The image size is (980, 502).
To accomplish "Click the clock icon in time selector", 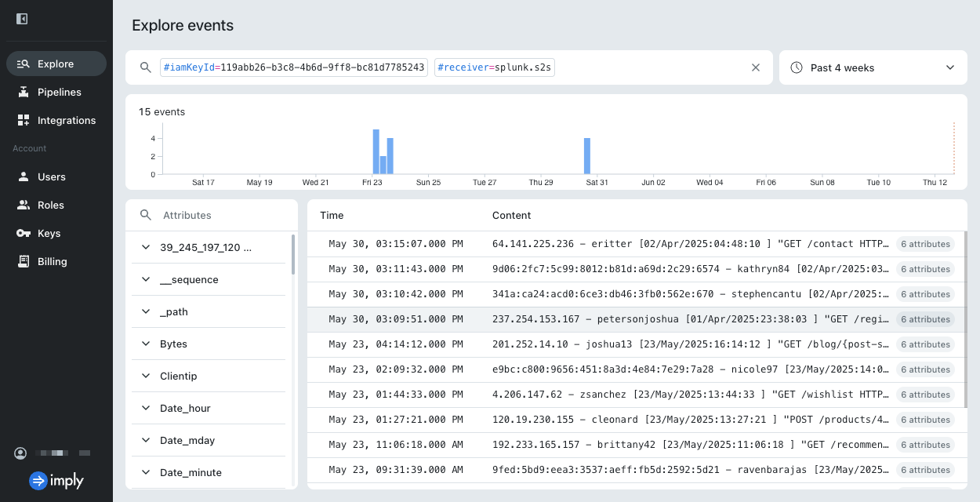I will [x=797, y=67].
